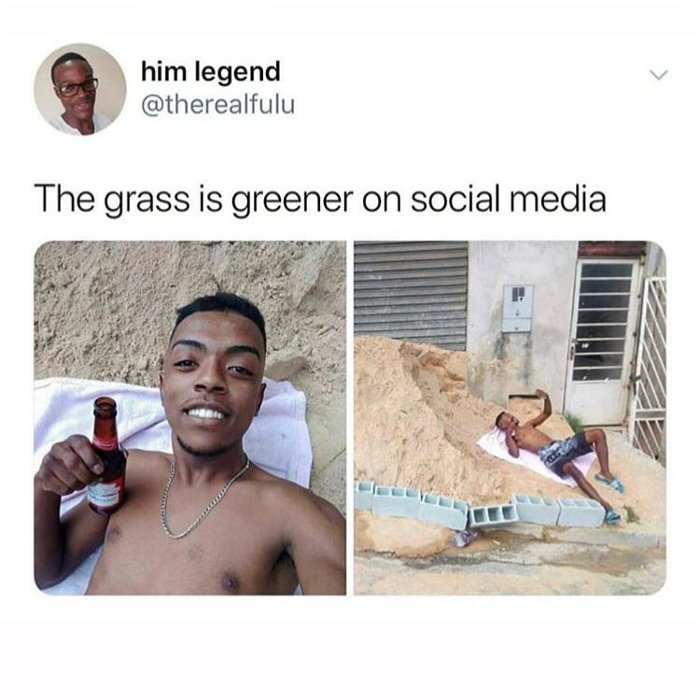
Task: Click the word grass in tweet text
Action: (147, 200)
